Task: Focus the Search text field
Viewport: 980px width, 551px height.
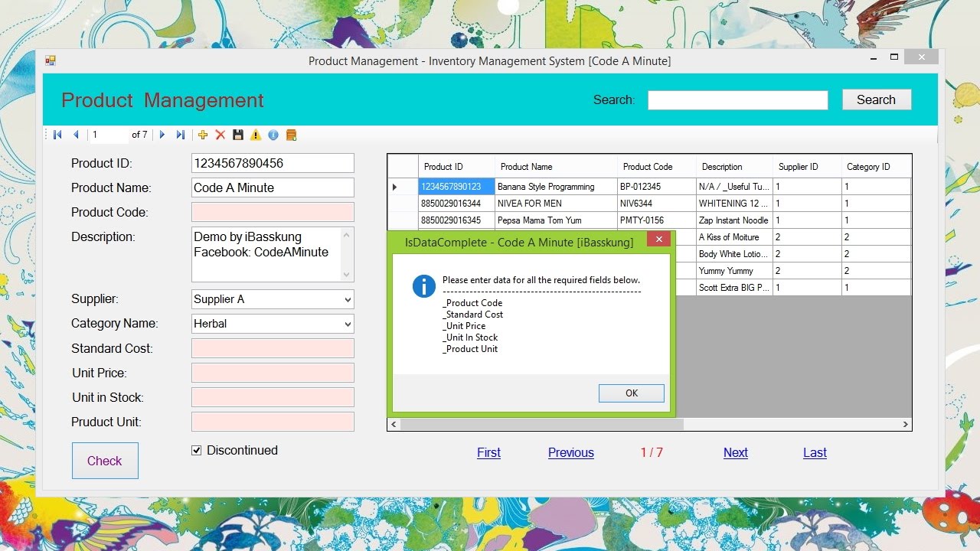Action: tap(738, 100)
